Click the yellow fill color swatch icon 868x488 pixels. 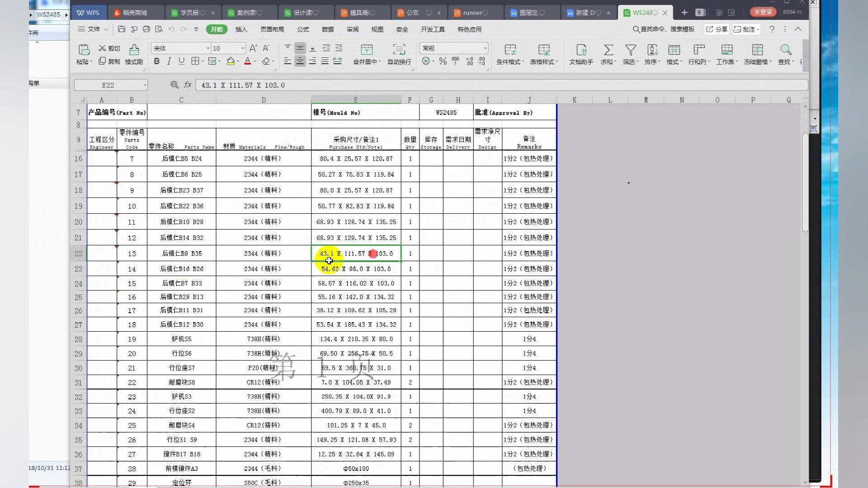[x=231, y=61]
